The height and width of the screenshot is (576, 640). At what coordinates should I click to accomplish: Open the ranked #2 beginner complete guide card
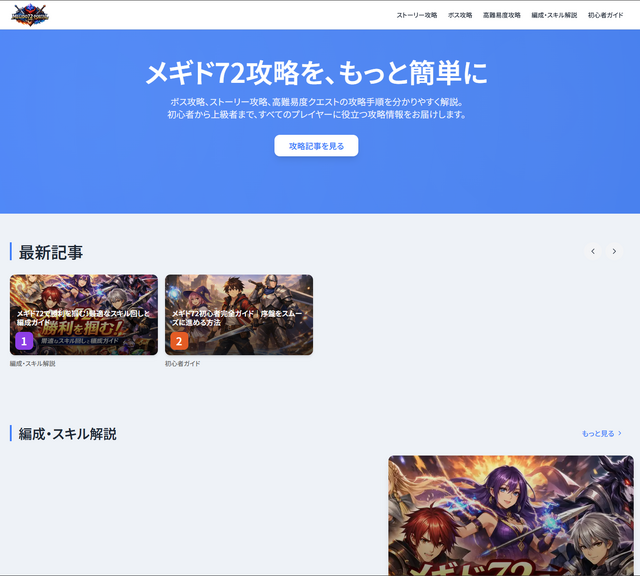click(239, 314)
